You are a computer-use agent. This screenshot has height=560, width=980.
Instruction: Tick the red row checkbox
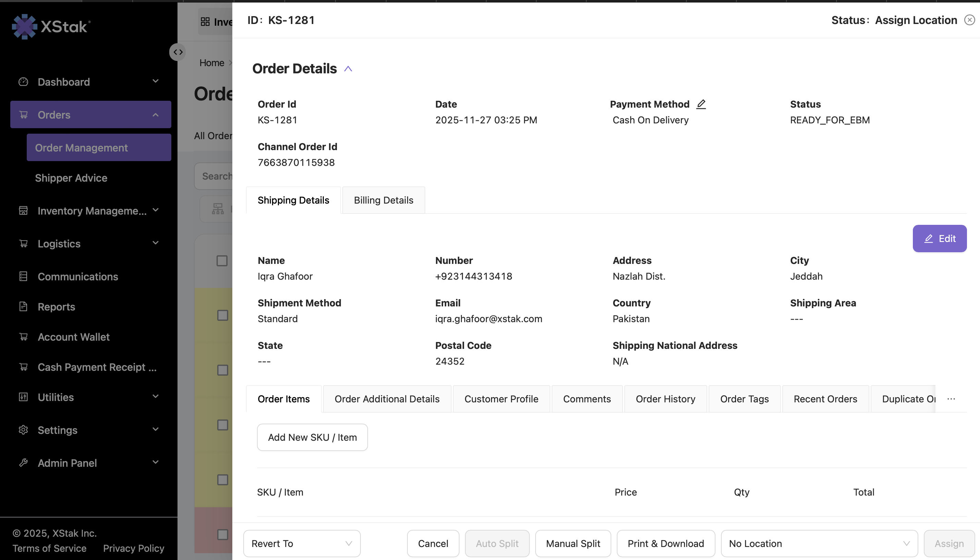tap(223, 534)
